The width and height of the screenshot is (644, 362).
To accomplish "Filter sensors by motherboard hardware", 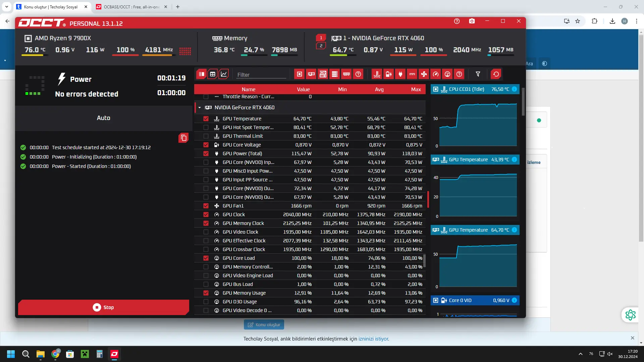I will [323, 74].
